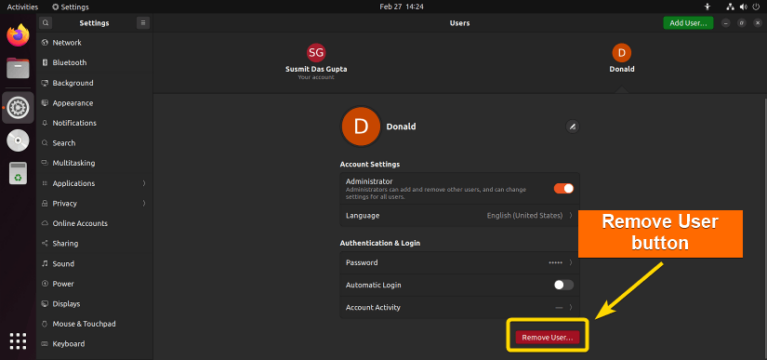Open Background settings in sidebar
767x360 pixels.
click(94, 83)
